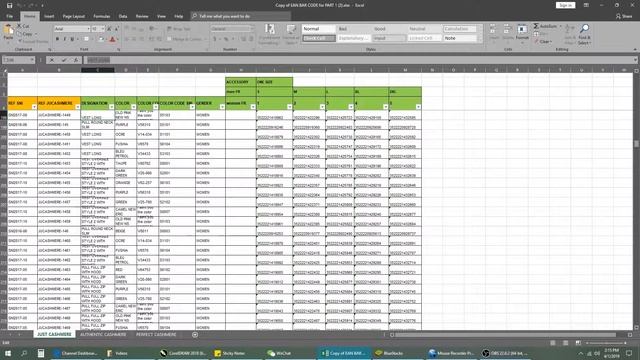Click the Accounting Number Format dollar icon
Screen dimensions: 640x360
pos(215,39)
